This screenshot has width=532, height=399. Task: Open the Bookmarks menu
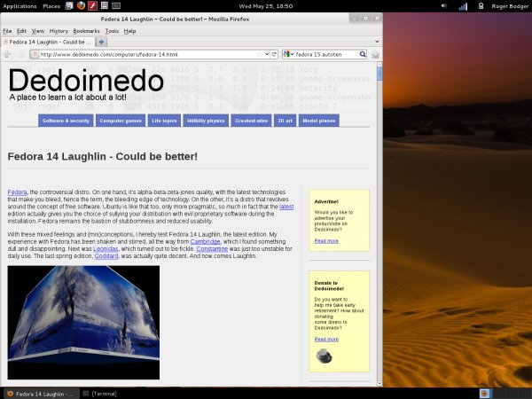[86, 31]
